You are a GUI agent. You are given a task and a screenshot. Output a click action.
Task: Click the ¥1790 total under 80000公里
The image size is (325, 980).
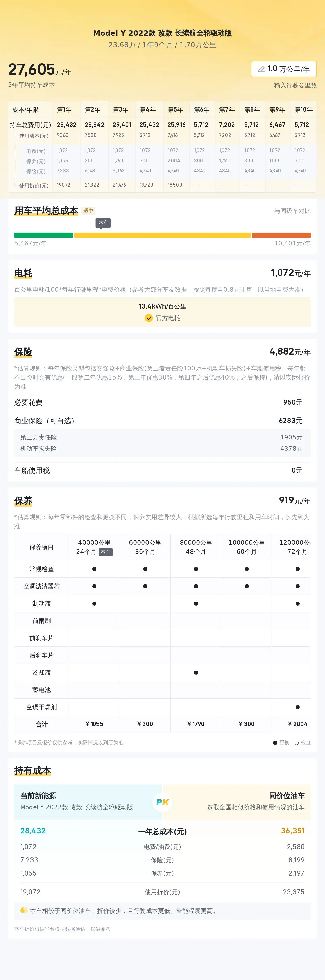196,724
